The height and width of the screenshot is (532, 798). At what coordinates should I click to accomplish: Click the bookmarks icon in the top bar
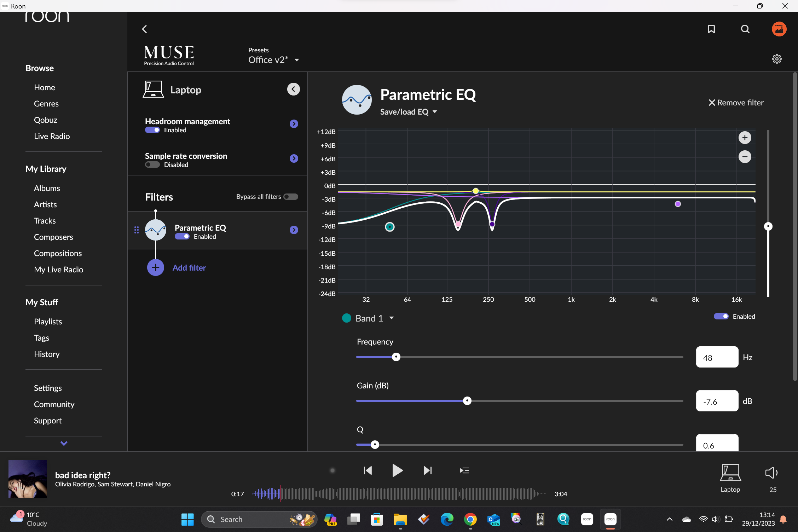711,29
